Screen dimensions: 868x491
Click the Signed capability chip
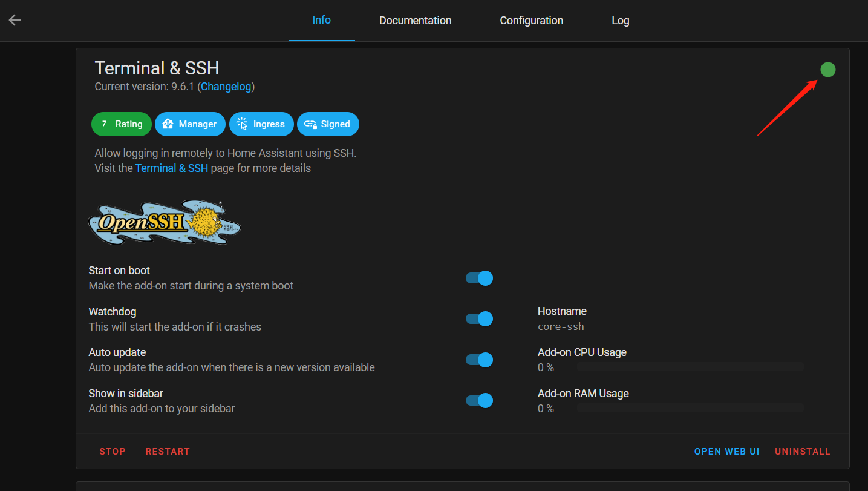328,124
